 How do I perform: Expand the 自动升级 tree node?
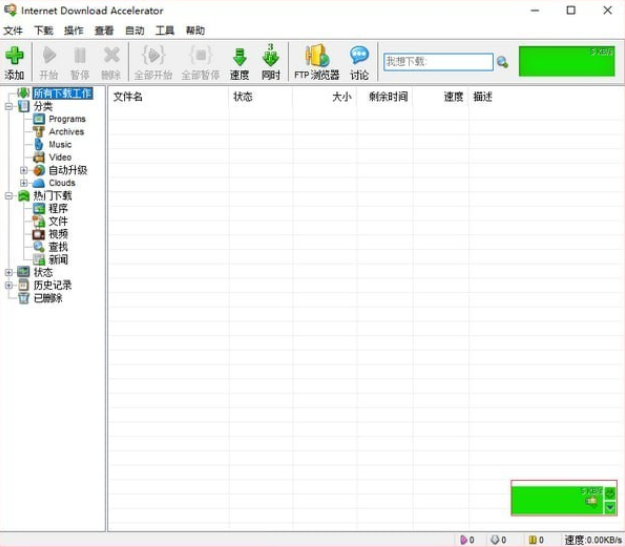click(x=24, y=171)
